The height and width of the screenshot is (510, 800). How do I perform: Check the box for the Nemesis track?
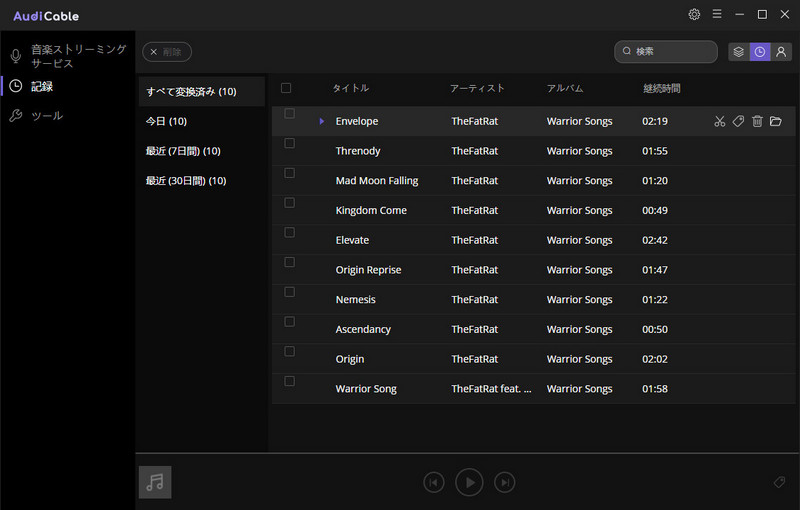289,292
